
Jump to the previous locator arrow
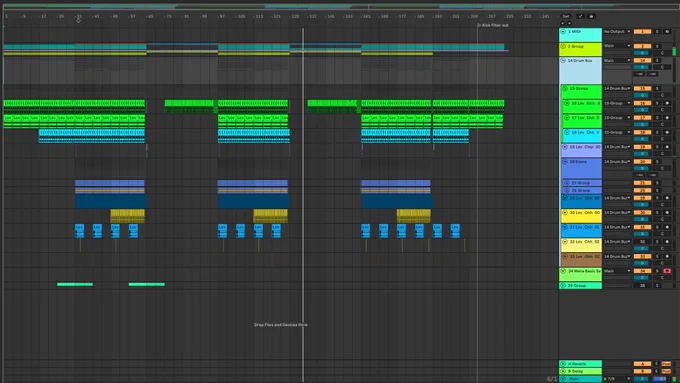(563, 23)
